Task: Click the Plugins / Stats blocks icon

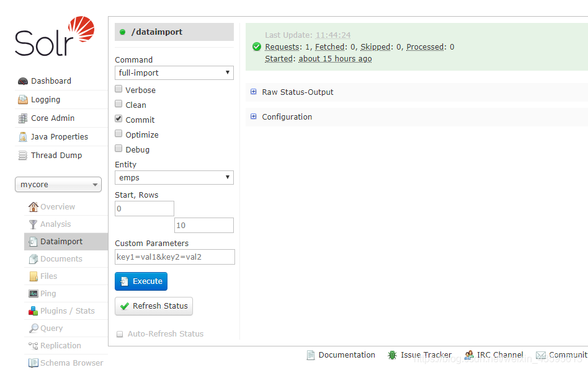Action: pos(33,311)
